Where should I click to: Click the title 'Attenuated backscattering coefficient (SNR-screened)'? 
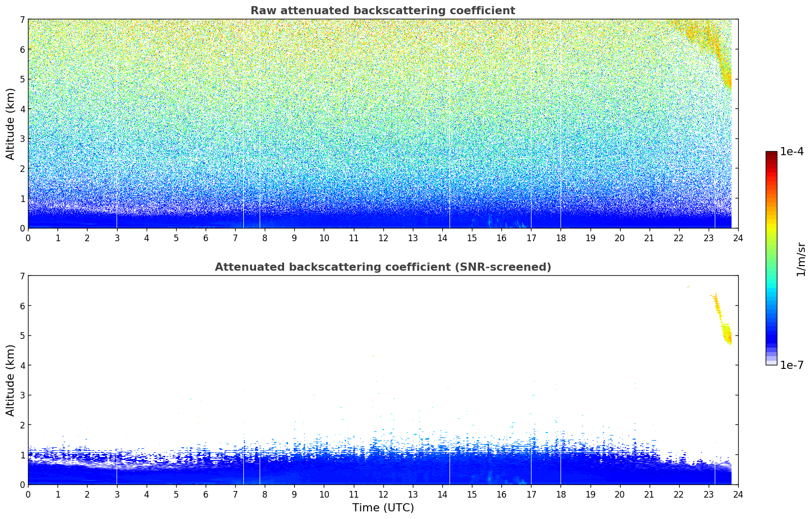(383, 267)
